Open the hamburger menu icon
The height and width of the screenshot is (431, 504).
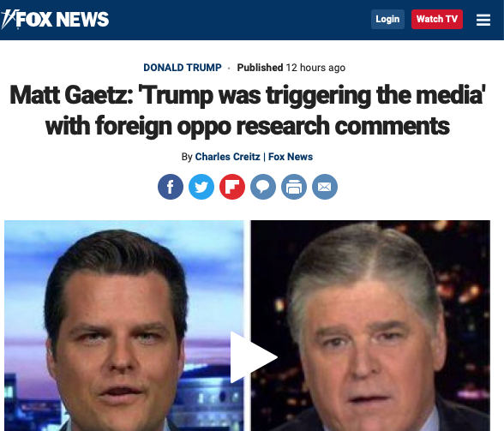[483, 20]
